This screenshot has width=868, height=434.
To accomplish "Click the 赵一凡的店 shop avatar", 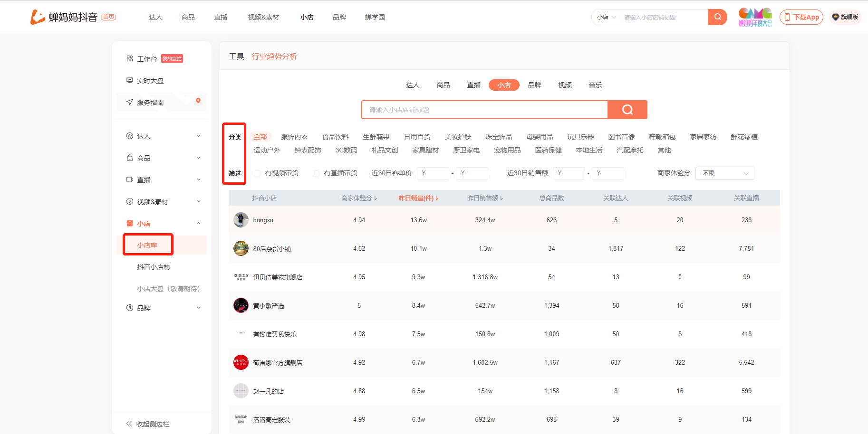I will 241,391.
